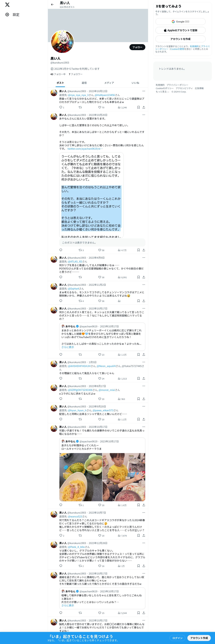The width and height of the screenshot is (215, 644).
Task: Click the ログイン button in bottom banner
Action: click(x=177, y=638)
